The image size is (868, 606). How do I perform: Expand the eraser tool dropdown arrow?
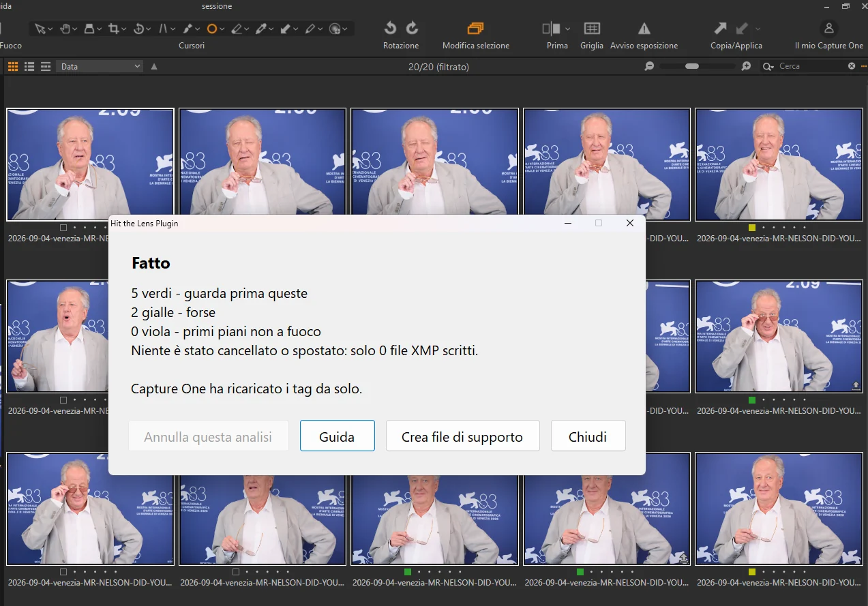point(248,29)
